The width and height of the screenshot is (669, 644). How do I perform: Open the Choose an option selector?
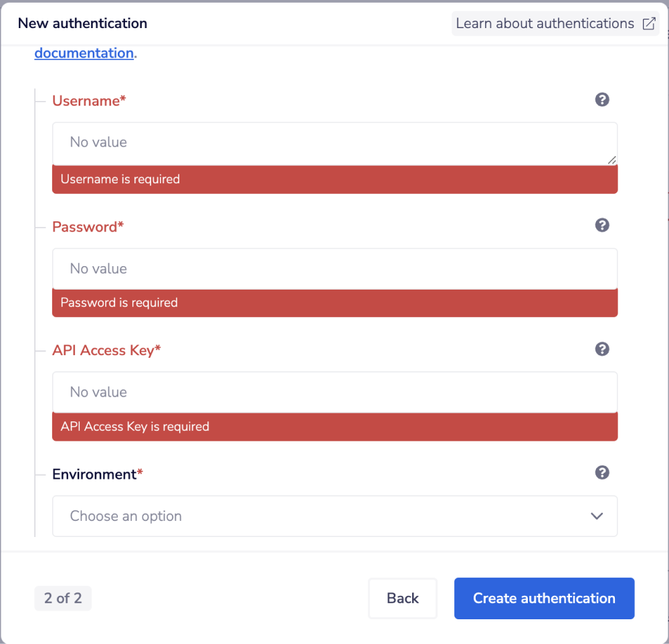point(334,516)
